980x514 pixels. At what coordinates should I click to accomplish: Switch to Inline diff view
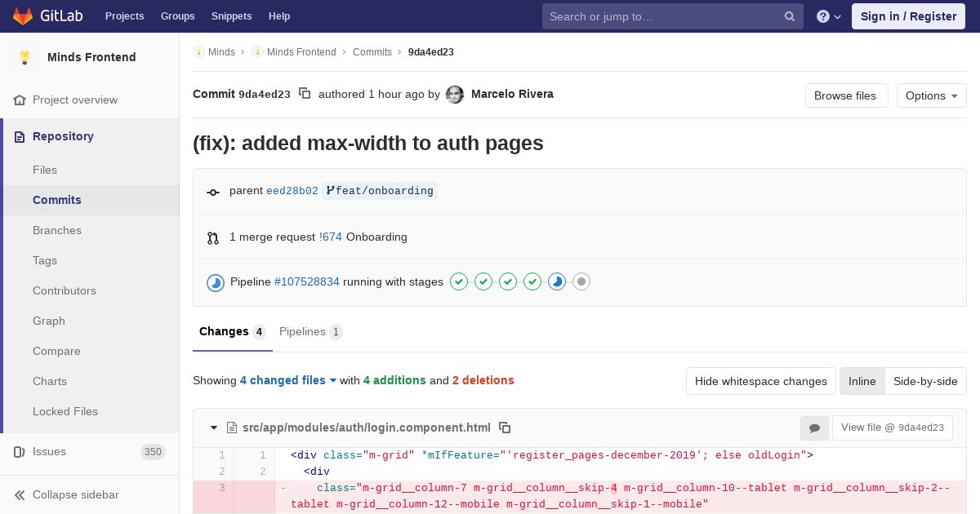click(862, 381)
